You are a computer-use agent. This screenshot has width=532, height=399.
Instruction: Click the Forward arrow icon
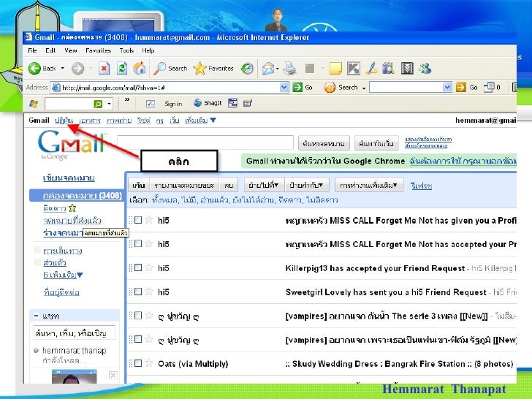tap(77, 69)
